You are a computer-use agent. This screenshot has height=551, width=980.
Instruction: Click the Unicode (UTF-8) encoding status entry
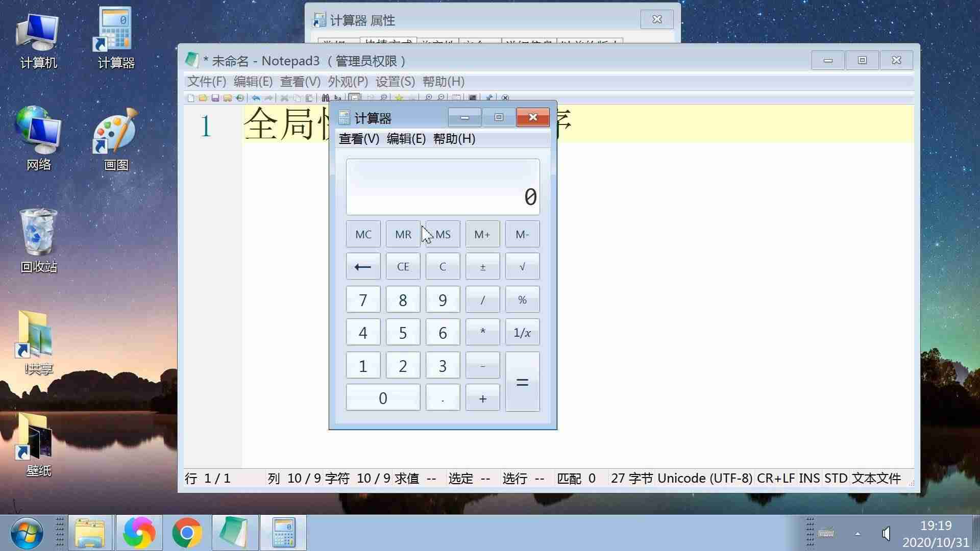pyautogui.click(x=704, y=479)
